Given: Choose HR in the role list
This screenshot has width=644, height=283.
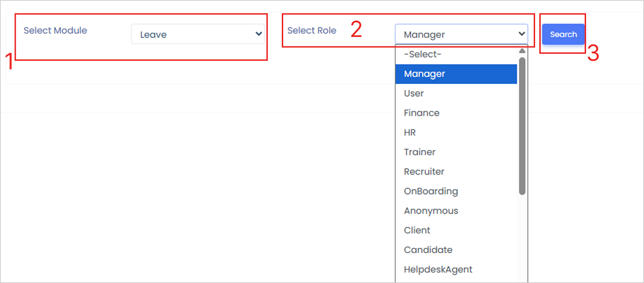Looking at the screenshot, I should pos(410,133).
